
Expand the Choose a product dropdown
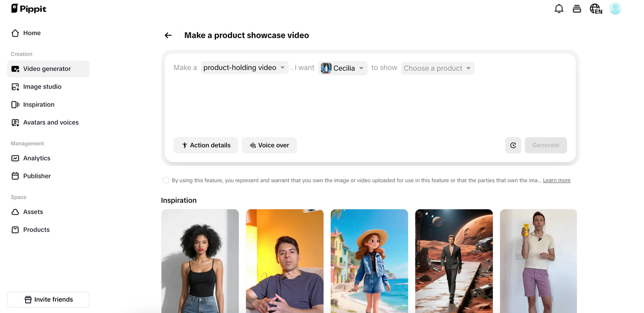[437, 68]
